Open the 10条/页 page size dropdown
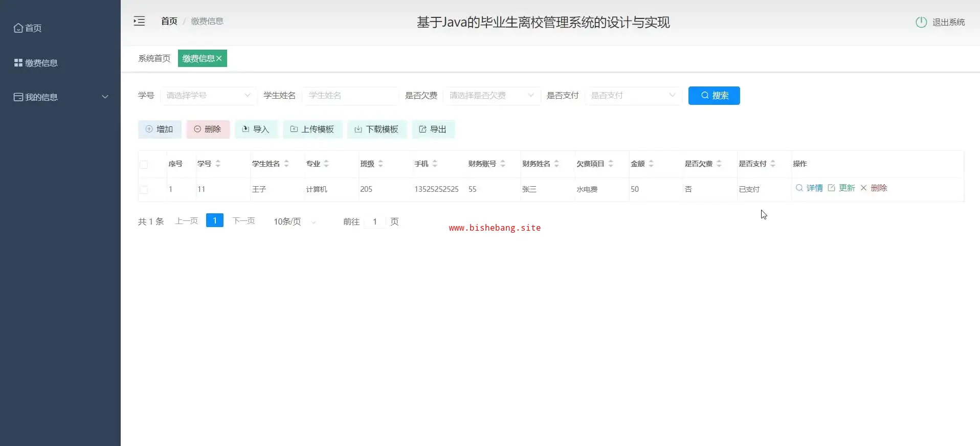 (294, 221)
